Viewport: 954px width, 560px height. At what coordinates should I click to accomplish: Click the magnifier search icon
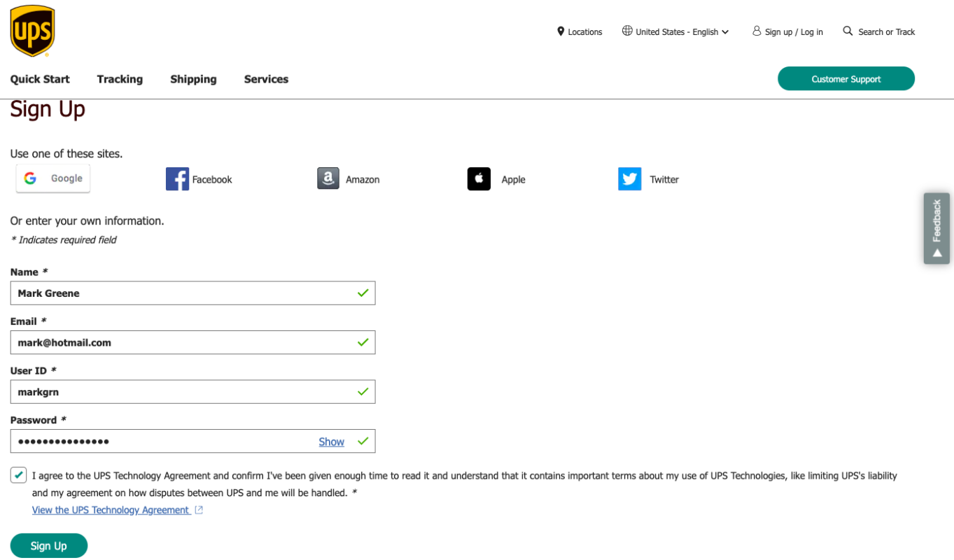848,31
